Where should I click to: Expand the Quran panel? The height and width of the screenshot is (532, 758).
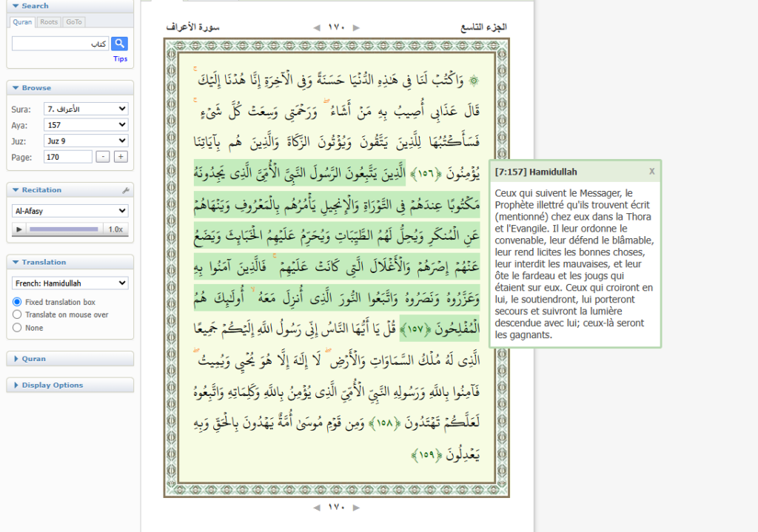(30, 359)
